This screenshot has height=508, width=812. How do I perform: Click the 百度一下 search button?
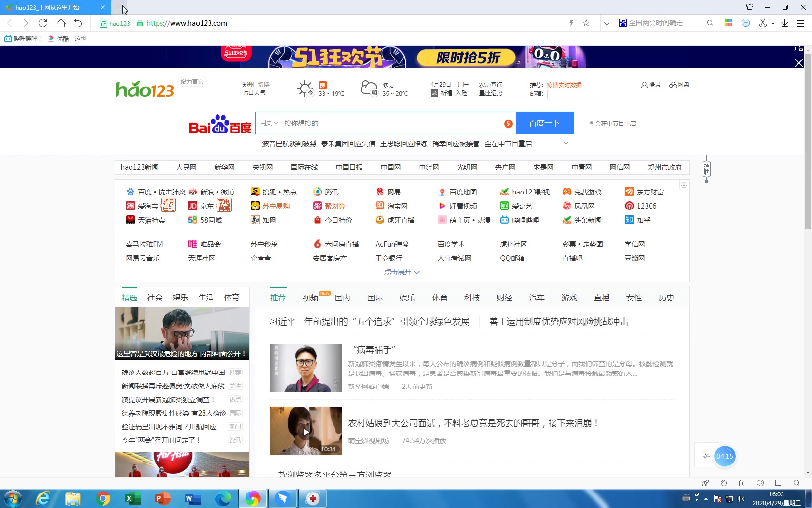tap(544, 123)
